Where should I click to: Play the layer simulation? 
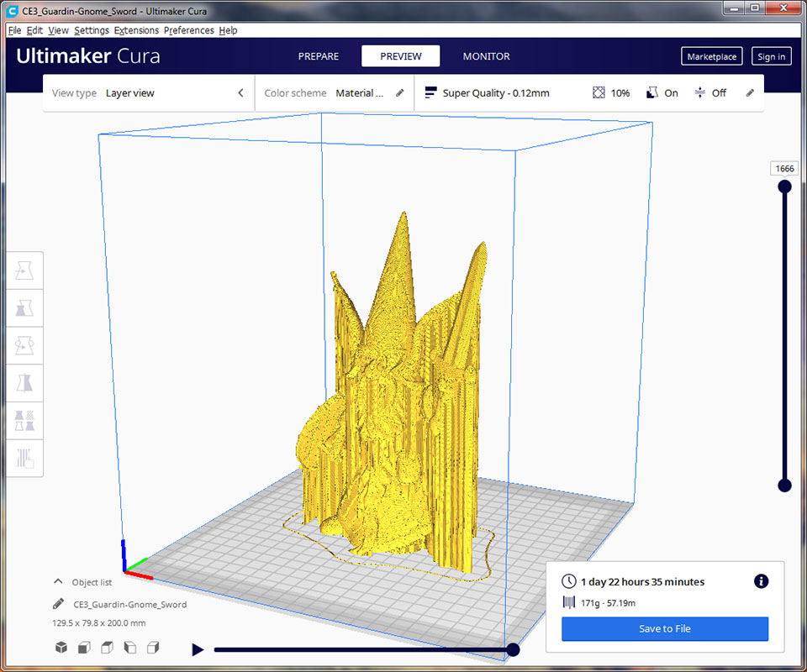pos(198,649)
